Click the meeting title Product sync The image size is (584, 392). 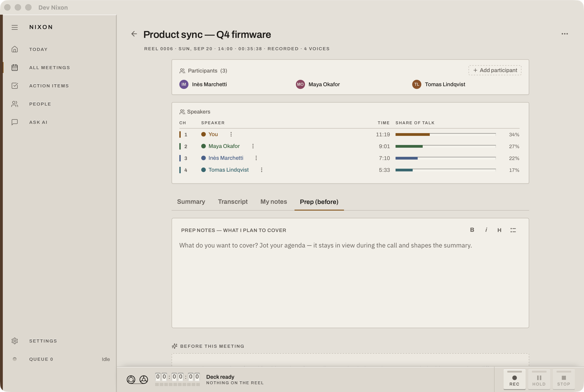click(x=207, y=34)
